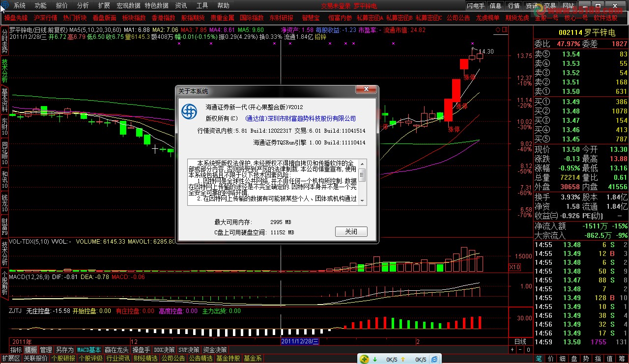Viewport: 629px width, 364px height.
Task: Click 财经精选 in the bottom bar
Action: tap(146, 359)
